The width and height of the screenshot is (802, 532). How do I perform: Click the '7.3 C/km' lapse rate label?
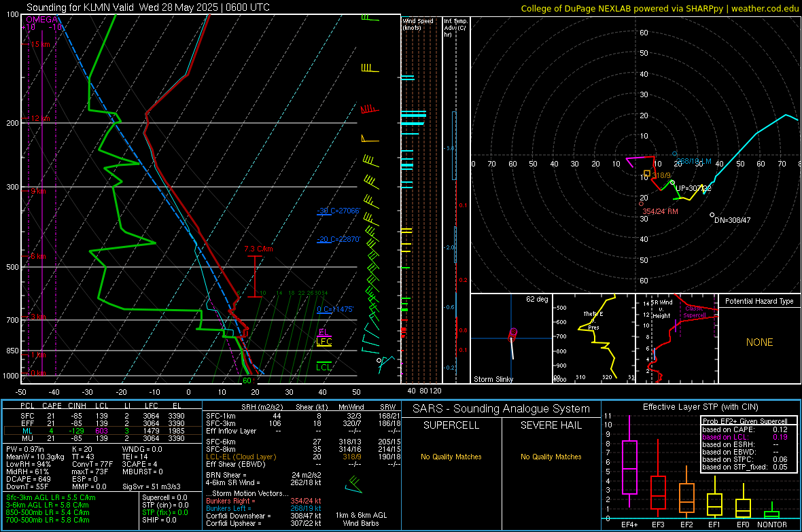tap(258, 249)
